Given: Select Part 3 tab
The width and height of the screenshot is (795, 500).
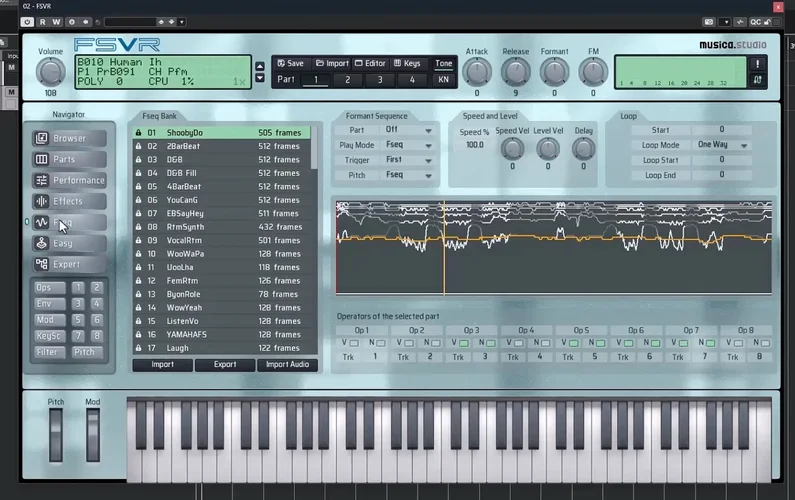Looking at the screenshot, I should [x=380, y=80].
